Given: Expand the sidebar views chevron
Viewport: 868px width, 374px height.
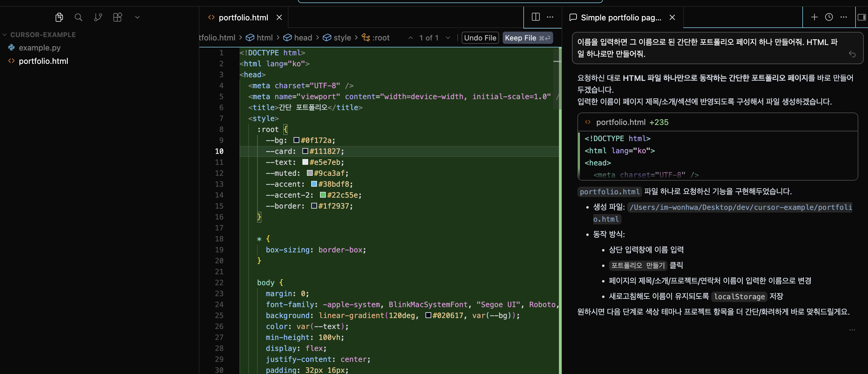Looking at the screenshot, I should [x=137, y=17].
